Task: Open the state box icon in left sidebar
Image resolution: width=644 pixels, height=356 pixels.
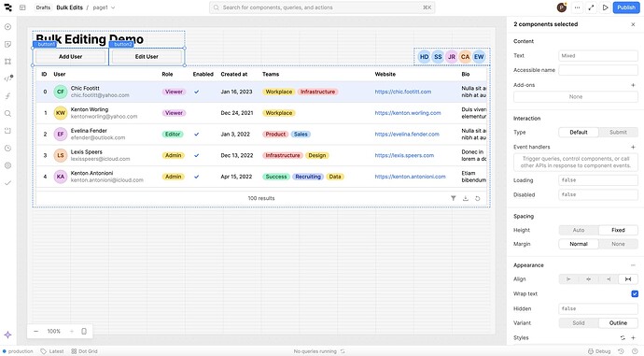Action: (7, 131)
